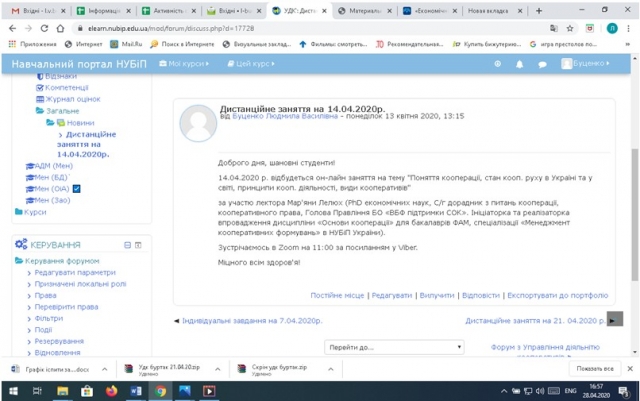640x401 pixels.
Task: Click the Відповісти link
Action: click(x=481, y=295)
